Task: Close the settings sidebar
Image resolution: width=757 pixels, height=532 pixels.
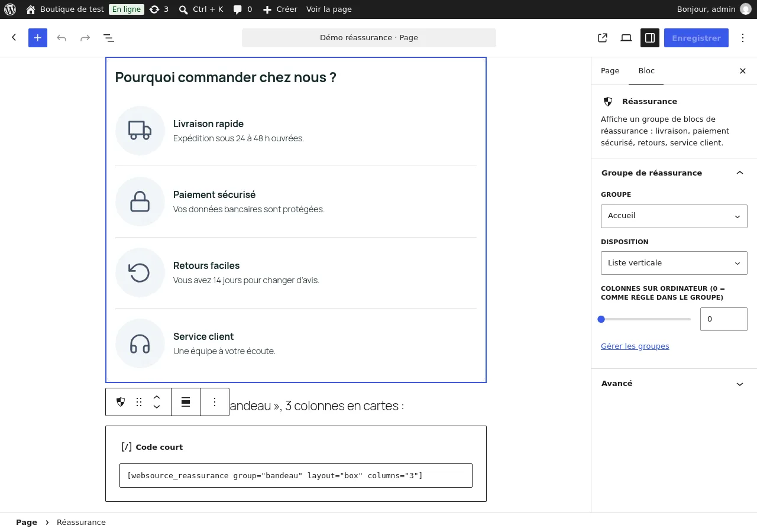Action: click(x=743, y=71)
